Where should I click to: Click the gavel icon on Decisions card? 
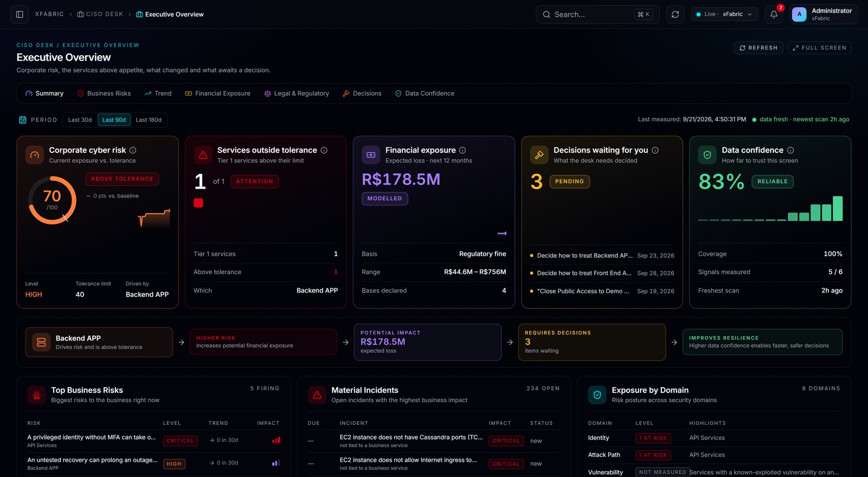(x=539, y=155)
